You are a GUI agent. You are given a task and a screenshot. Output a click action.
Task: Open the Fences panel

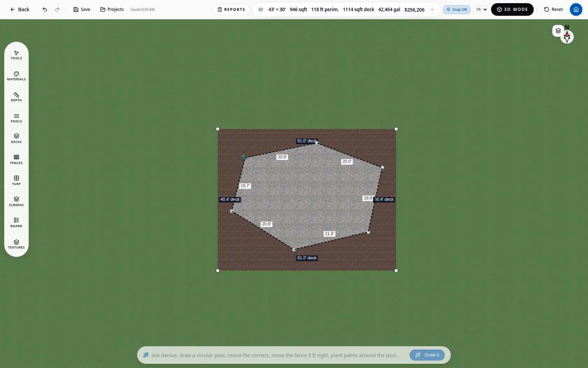(16, 160)
